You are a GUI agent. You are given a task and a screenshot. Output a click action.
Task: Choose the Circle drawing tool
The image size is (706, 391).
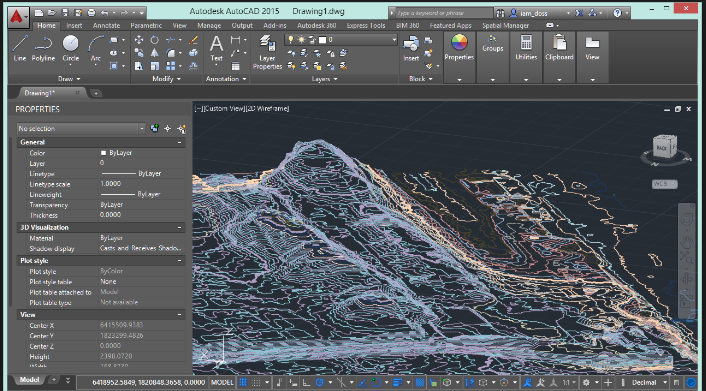pyautogui.click(x=71, y=48)
